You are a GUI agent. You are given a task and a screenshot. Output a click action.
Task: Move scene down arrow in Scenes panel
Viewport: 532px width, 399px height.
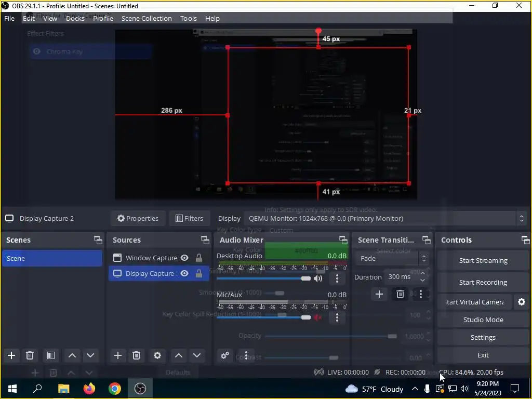pyautogui.click(x=90, y=355)
